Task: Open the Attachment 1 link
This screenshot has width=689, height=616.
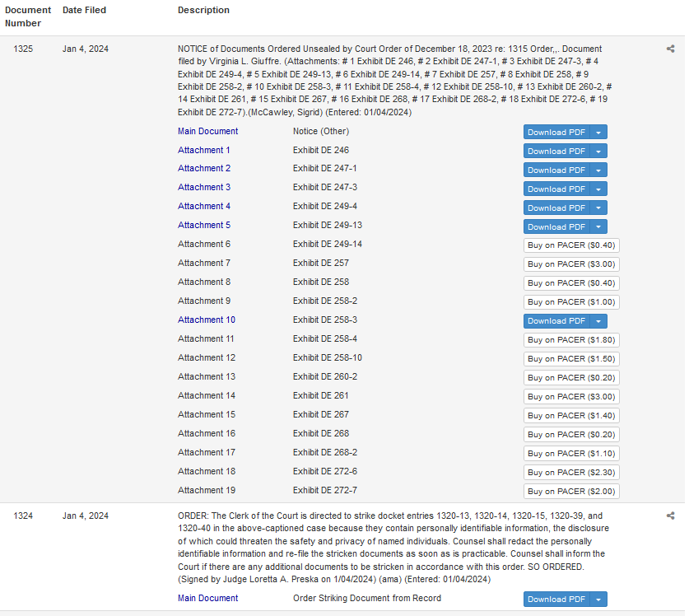Action: (204, 150)
